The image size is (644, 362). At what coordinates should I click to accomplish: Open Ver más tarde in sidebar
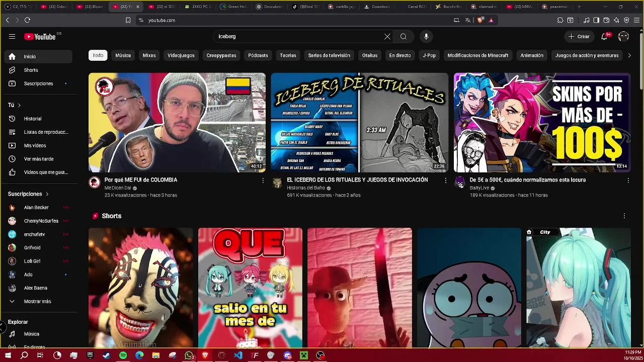tap(38, 159)
